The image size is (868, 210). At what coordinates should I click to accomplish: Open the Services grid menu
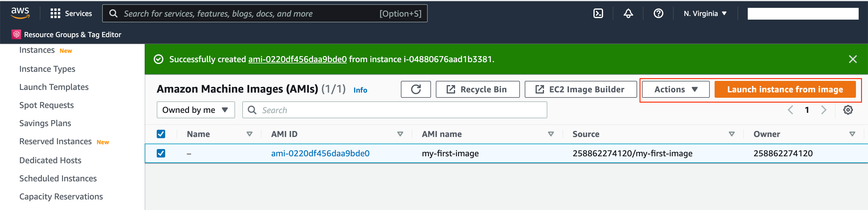click(x=71, y=14)
